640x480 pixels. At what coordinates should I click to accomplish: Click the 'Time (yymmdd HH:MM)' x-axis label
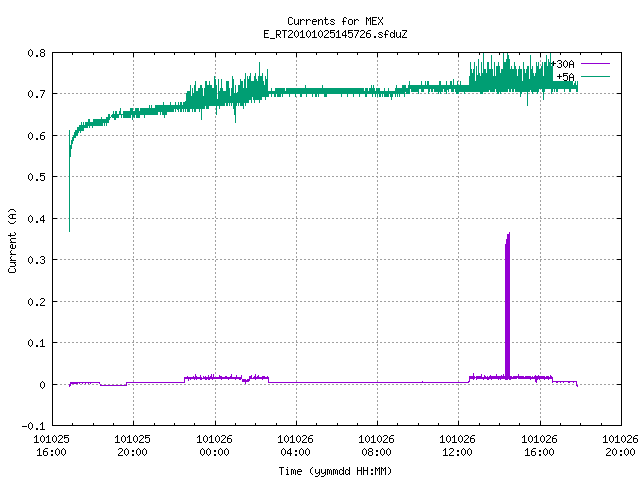[x=335, y=471]
